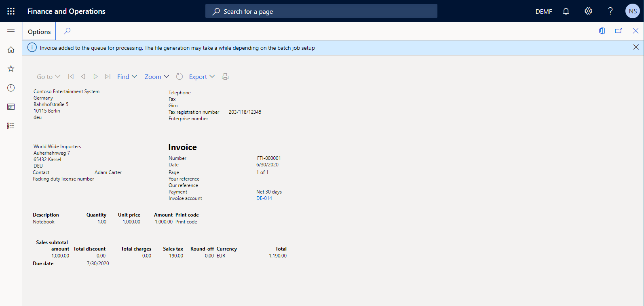Print the invoice report

pyautogui.click(x=225, y=76)
